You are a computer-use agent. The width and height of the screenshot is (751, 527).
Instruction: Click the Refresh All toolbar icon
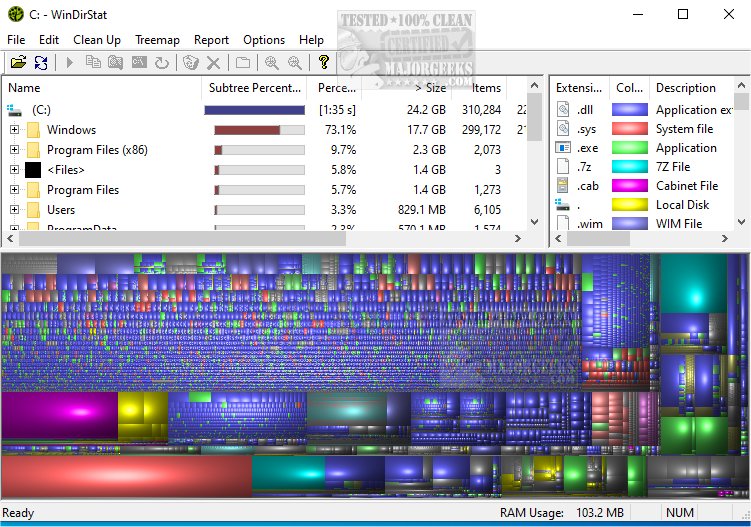point(41,62)
